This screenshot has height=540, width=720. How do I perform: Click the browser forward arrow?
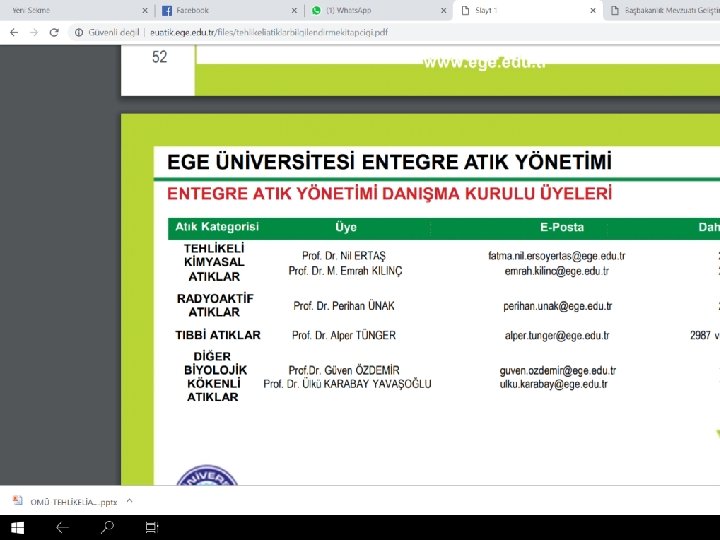coord(34,33)
